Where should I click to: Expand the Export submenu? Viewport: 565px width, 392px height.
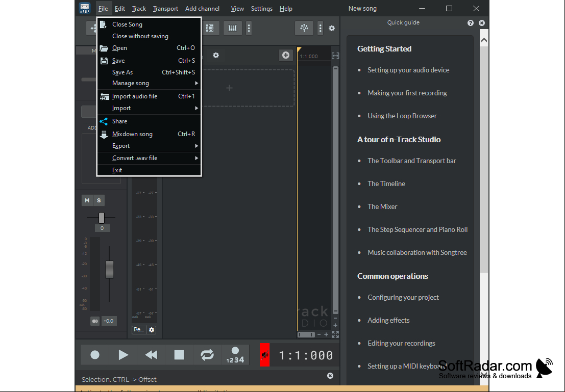click(x=149, y=146)
